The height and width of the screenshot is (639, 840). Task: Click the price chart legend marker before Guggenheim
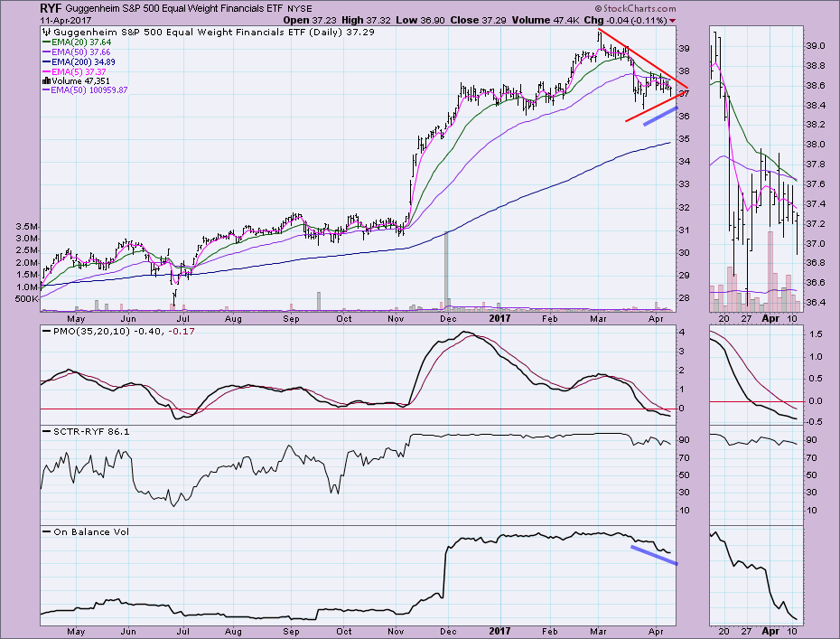47,31
